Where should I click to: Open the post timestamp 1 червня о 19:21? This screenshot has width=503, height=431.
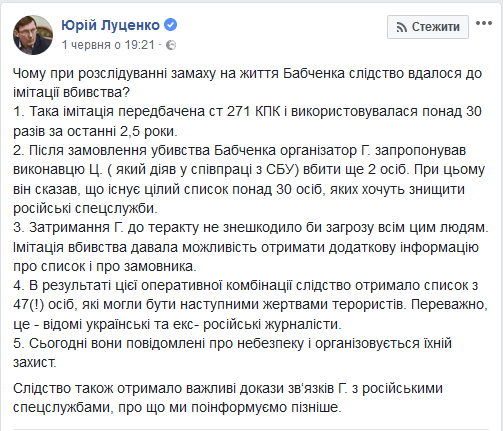click(x=108, y=45)
